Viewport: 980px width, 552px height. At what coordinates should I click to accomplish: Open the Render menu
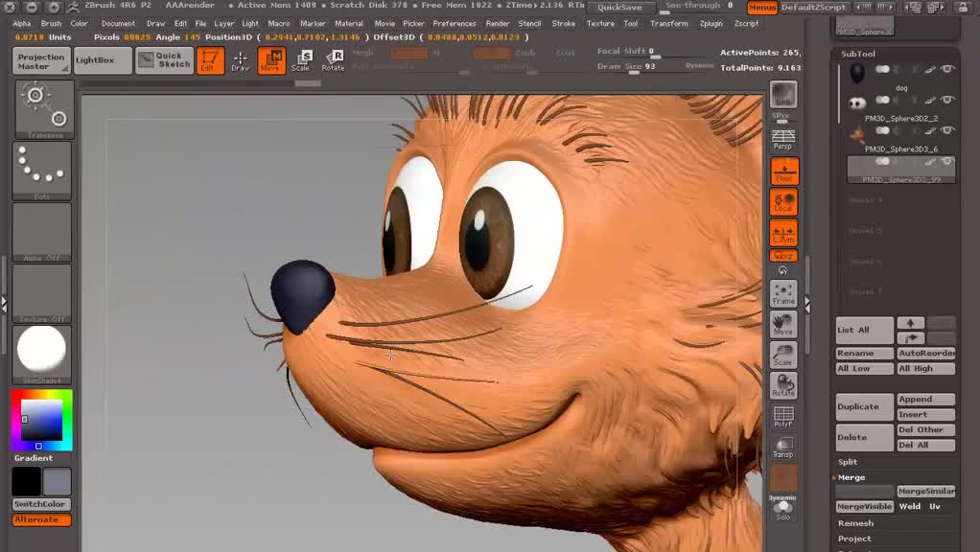tap(498, 23)
